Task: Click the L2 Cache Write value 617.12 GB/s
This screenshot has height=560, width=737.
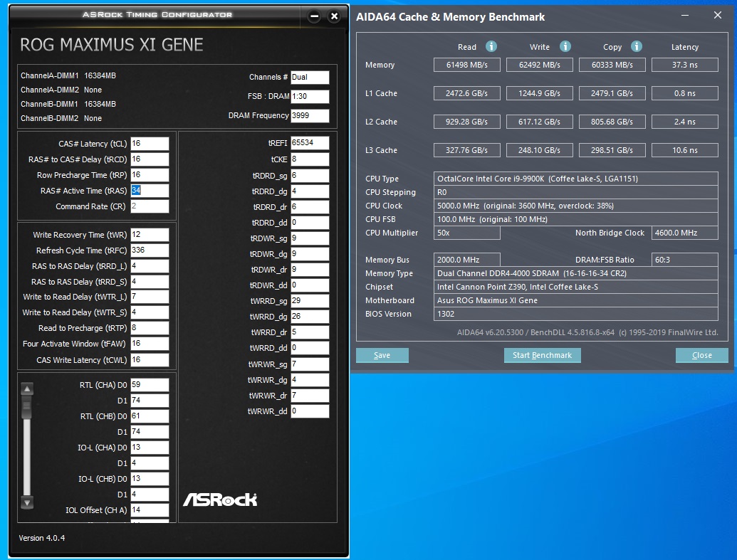Action: tap(540, 122)
